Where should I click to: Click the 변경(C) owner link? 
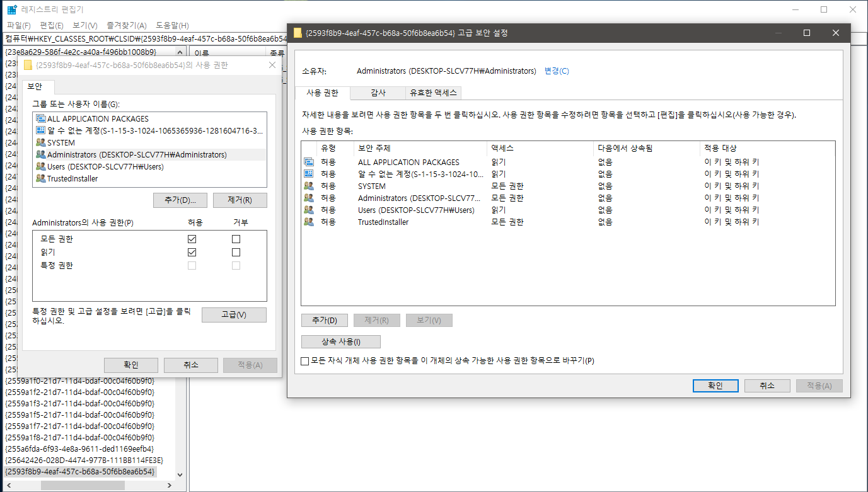(x=557, y=71)
